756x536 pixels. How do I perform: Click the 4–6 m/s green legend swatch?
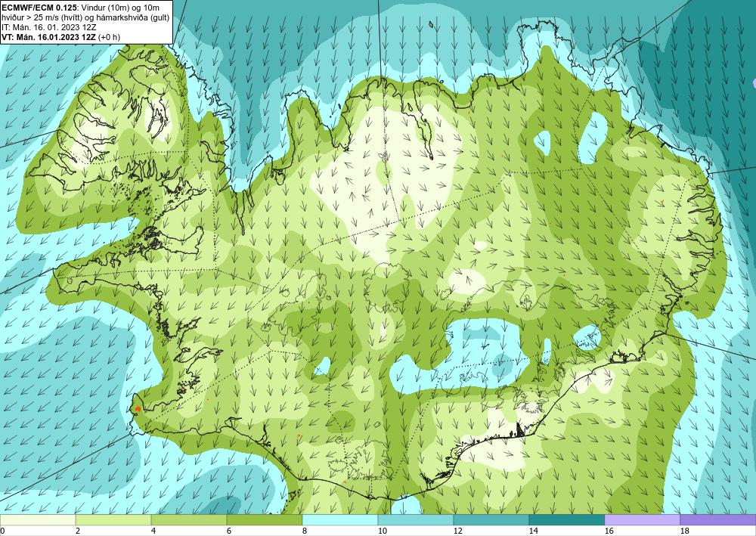(189, 519)
